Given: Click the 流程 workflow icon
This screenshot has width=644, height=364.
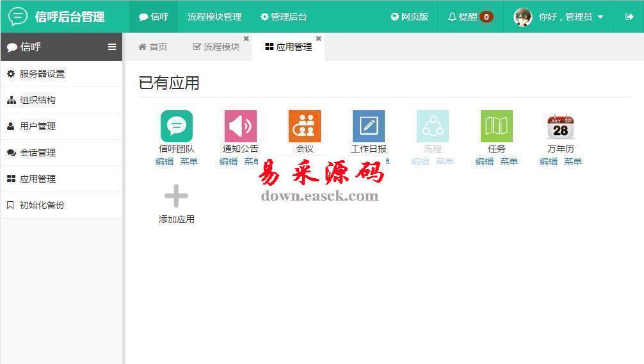Looking at the screenshot, I should 432,126.
